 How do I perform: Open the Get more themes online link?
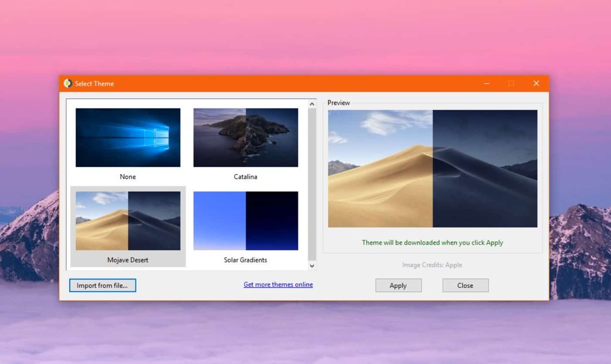tap(278, 285)
